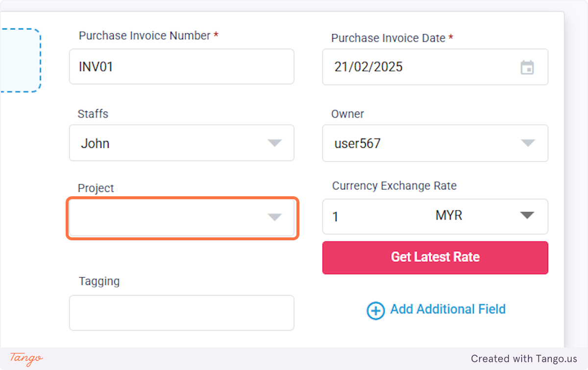
Task: Click the dashed upload area on the left
Action: point(20,60)
